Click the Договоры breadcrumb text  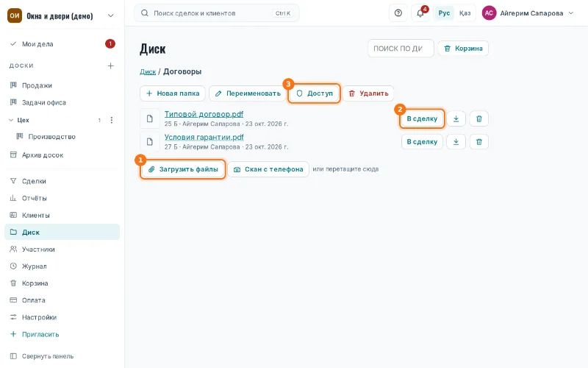pyautogui.click(x=182, y=71)
